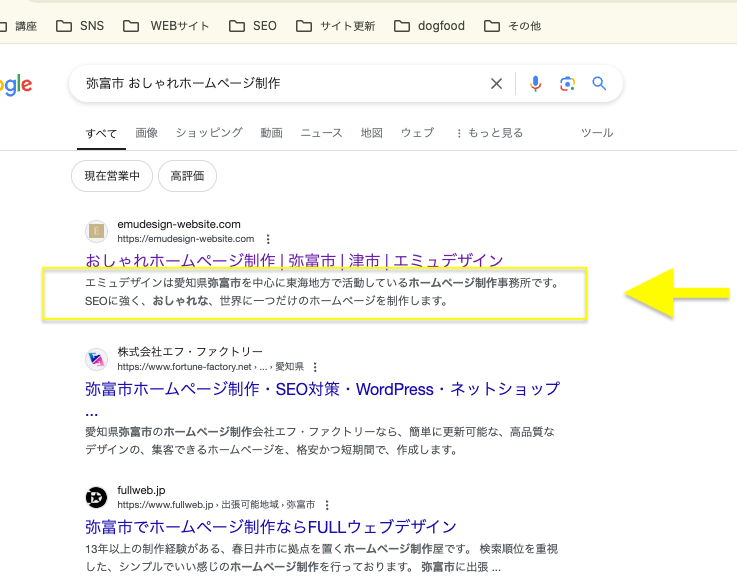Image resolution: width=737 pixels, height=577 pixels.
Task: Switch to the 画像 tab
Action: coord(147,133)
